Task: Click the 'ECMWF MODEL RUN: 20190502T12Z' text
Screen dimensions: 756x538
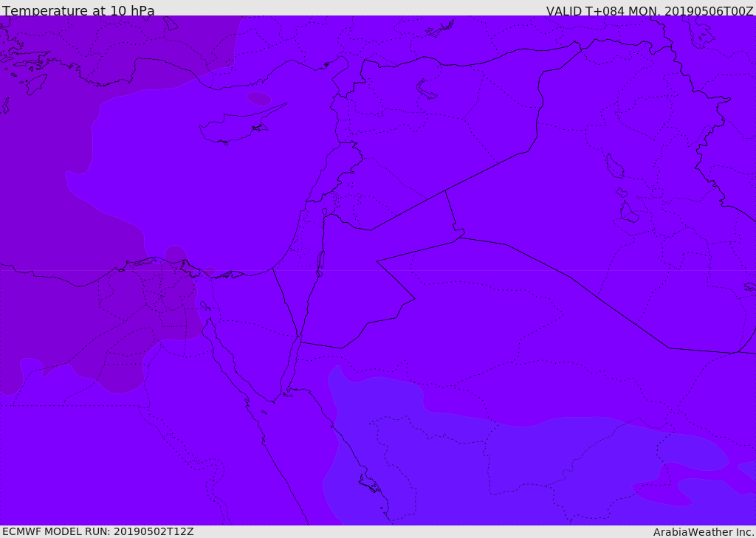Action: (x=98, y=531)
